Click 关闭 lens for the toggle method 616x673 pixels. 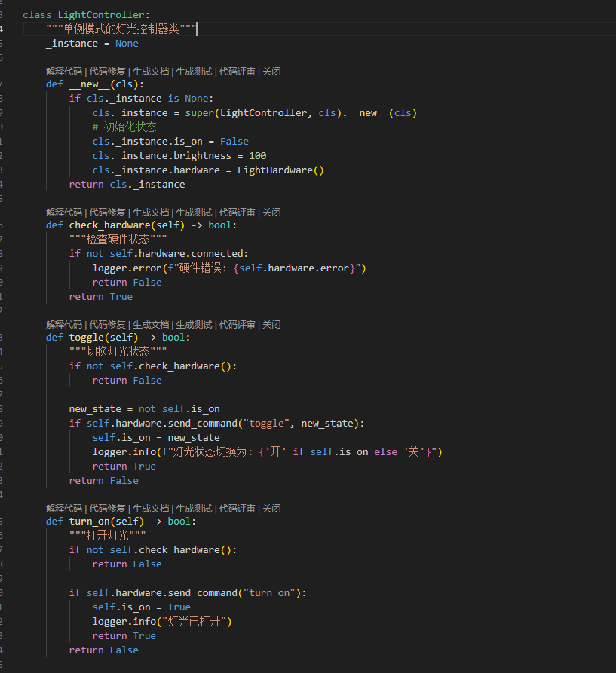click(271, 325)
